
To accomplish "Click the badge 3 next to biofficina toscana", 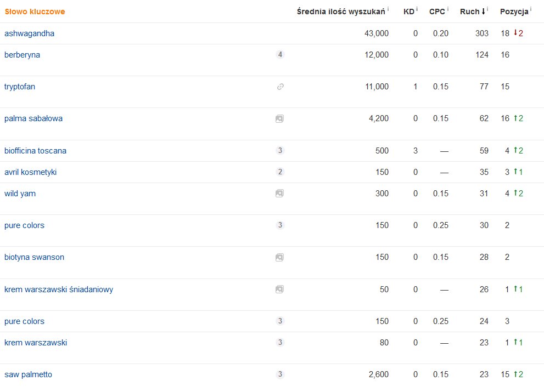I will (x=280, y=151).
